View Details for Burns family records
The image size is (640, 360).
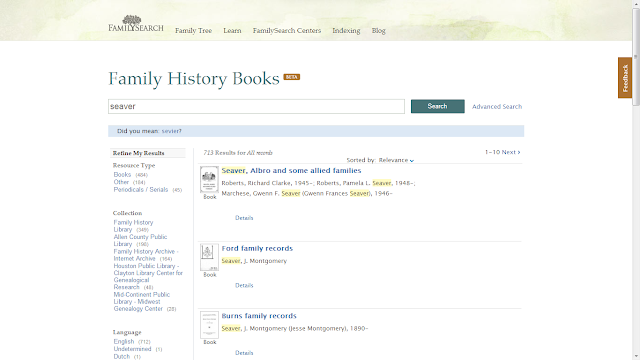point(244,353)
